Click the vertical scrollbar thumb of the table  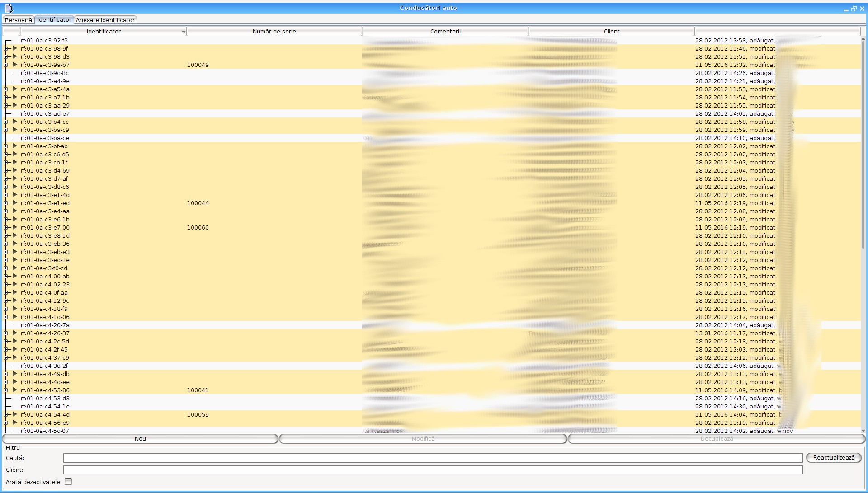(x=863, y=145)
